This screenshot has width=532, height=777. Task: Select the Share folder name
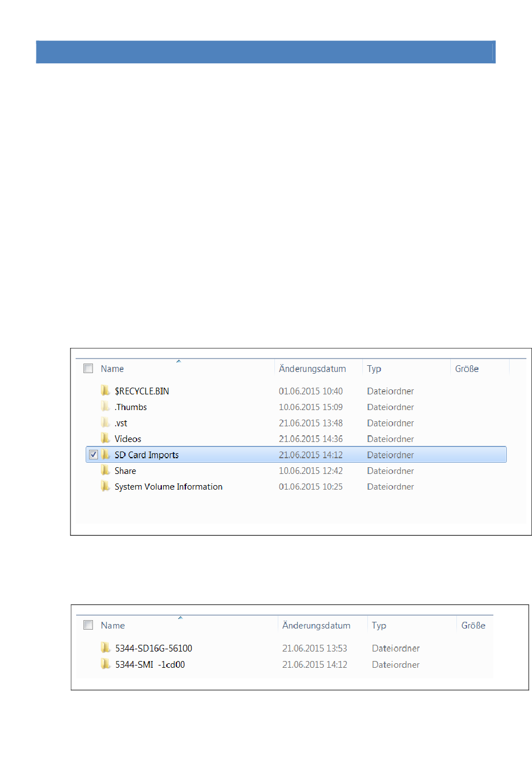(x=125, y=471)
